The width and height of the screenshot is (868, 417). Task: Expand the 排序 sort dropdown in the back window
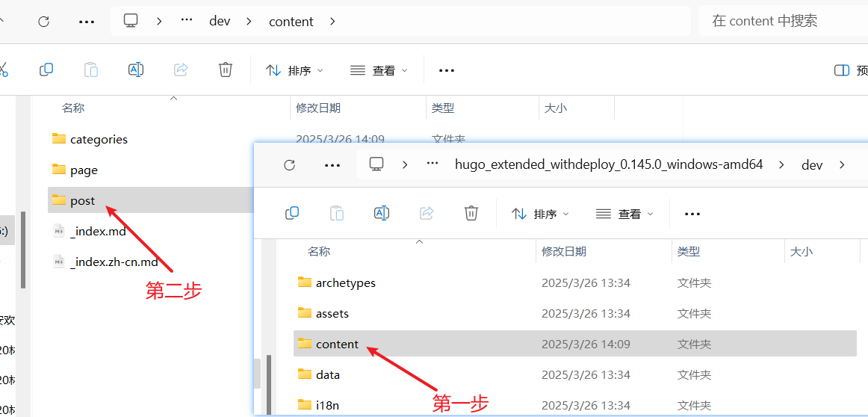pos(294,70)
